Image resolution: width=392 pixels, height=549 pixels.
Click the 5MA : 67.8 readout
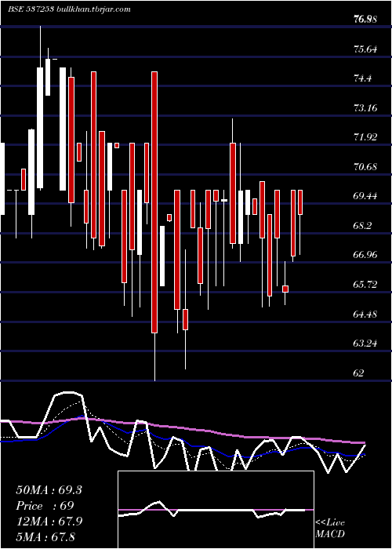45,536
